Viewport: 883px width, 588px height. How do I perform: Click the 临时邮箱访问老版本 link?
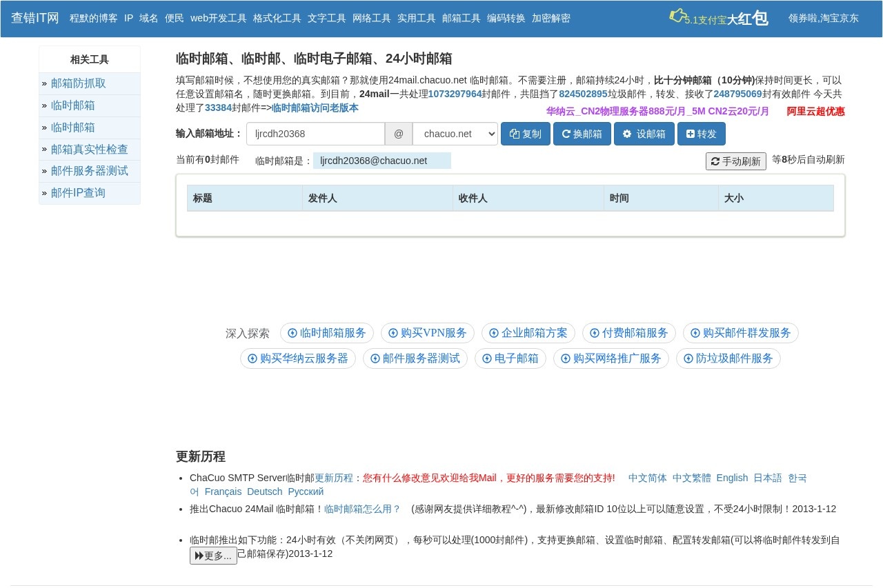tap(315, 108)
